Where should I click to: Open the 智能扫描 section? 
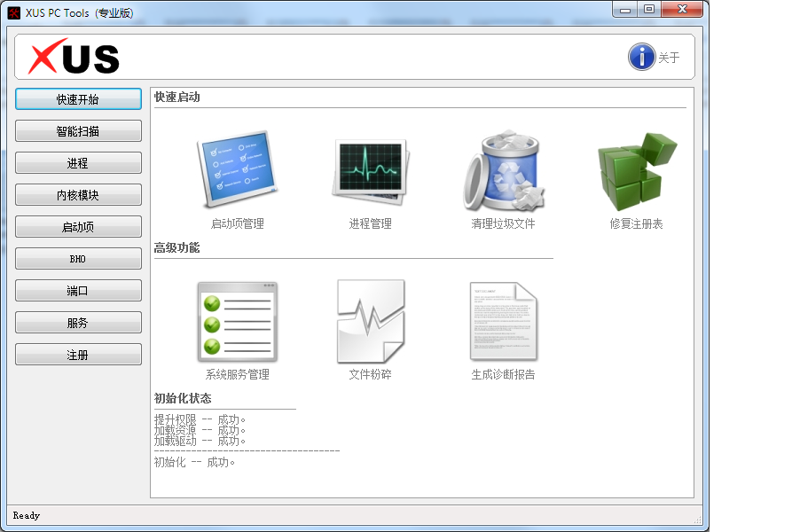pos(78,130)
